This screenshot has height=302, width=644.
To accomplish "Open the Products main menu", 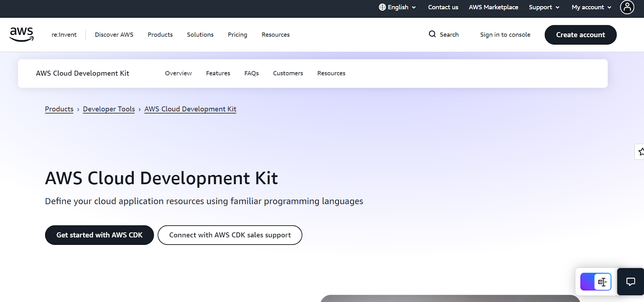I will [160, 35].
